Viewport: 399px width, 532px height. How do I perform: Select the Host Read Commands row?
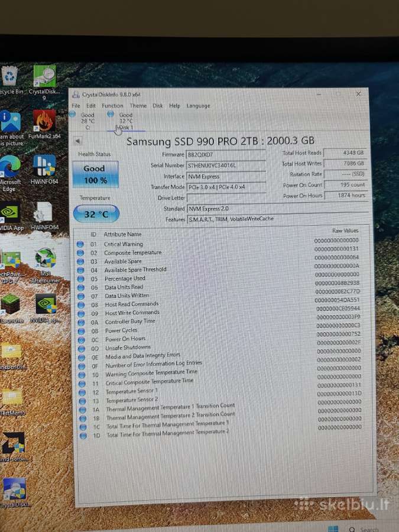[x=218, y=303]
